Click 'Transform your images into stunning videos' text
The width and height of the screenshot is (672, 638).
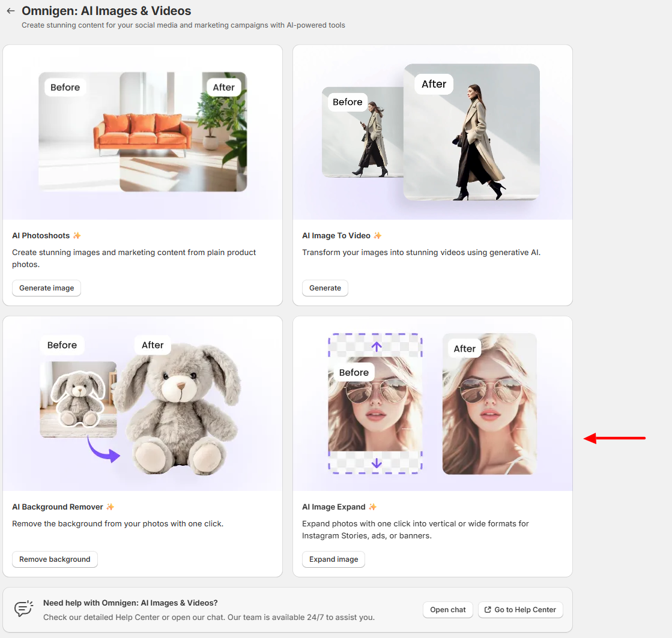(421, 253)
